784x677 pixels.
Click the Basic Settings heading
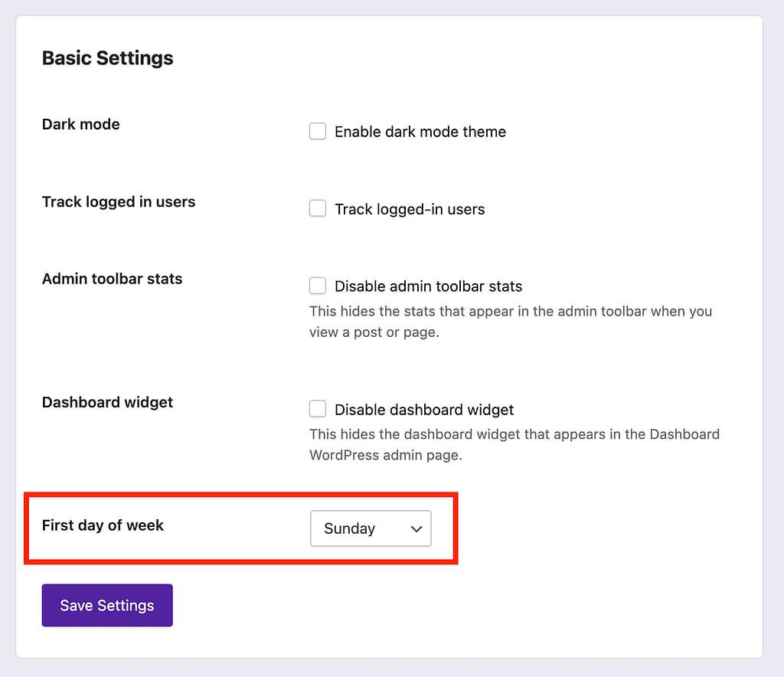pos(107,58)
